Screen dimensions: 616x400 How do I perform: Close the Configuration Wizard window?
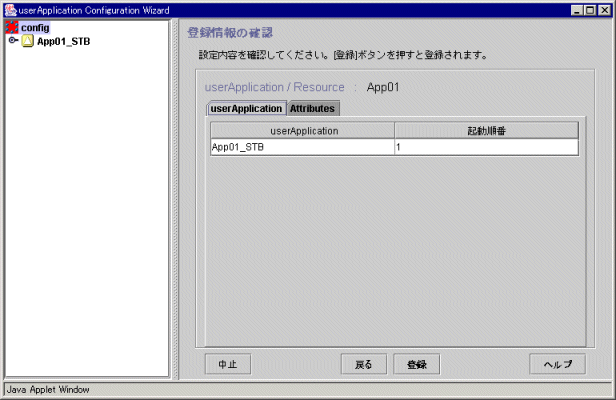[x=604, y=10]
